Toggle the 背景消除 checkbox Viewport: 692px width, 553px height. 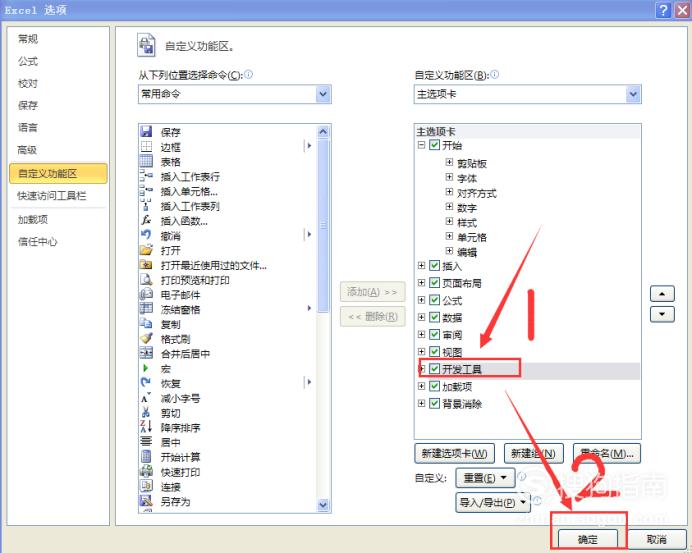tap(434, 403)
